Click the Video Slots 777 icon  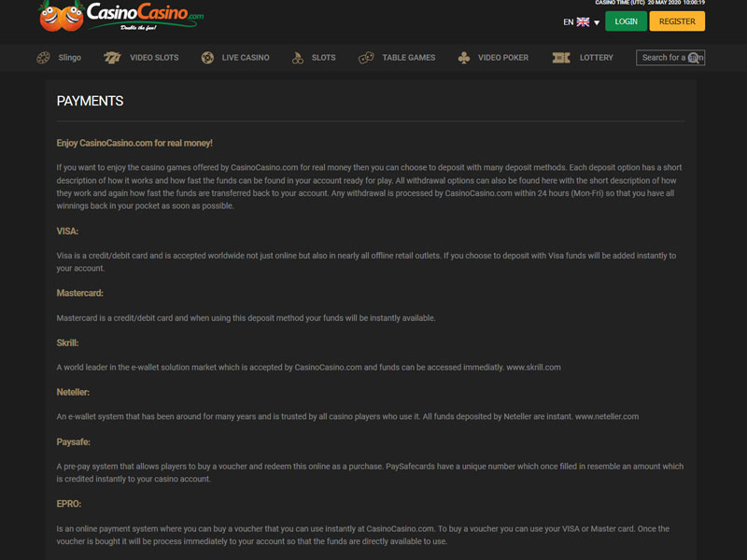[x=112, y=58]
